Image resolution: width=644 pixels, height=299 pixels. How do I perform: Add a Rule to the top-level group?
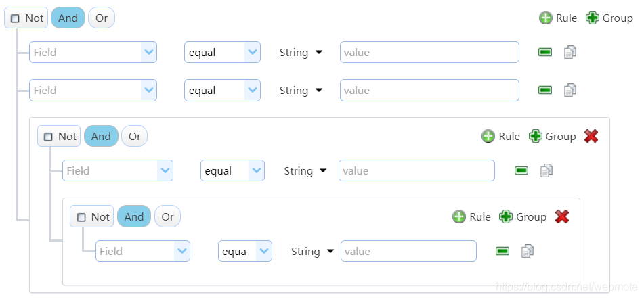pyautogui.click(x=558, y=18)
